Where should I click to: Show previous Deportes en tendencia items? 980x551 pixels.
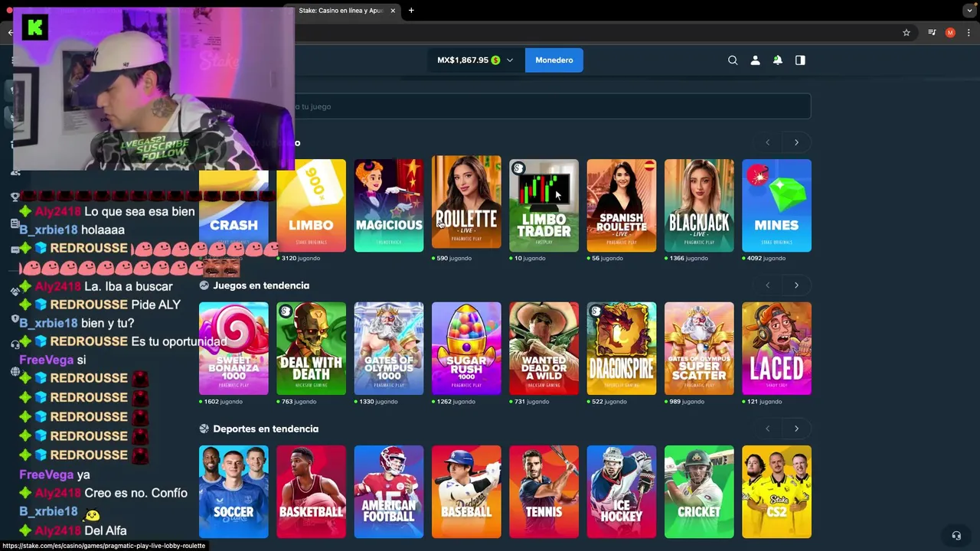click(768, 429)
